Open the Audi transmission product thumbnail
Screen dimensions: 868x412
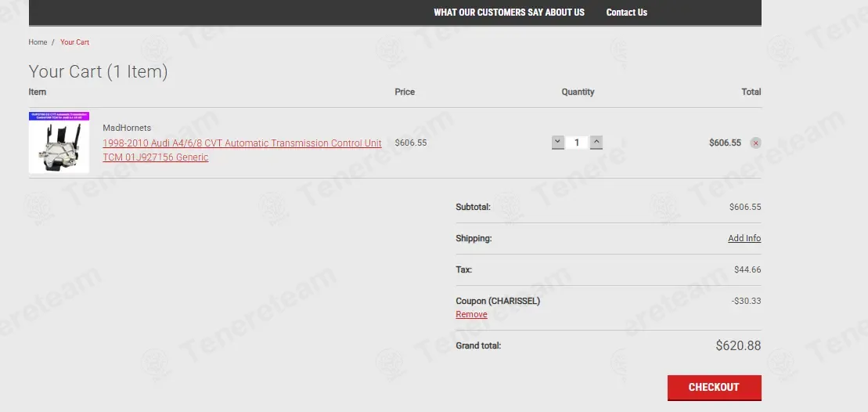point(59,143)
